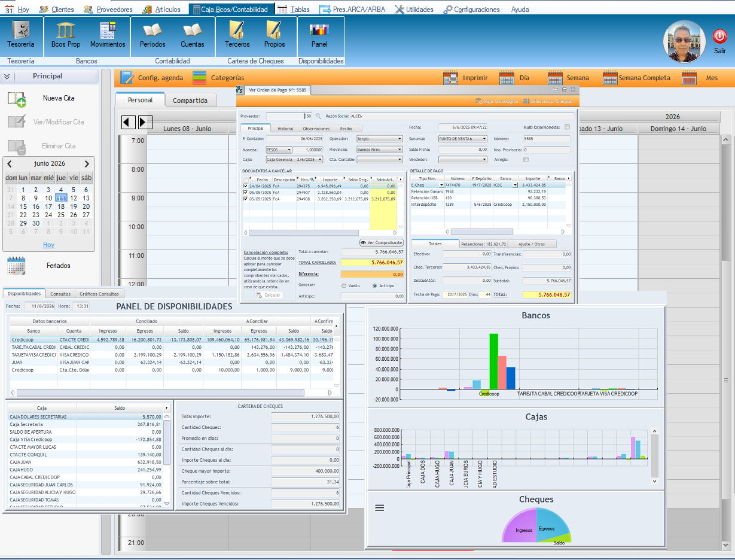Open Caja,Bcos/Contabilidad menu
735x560 pixels.
coord(233,10)
